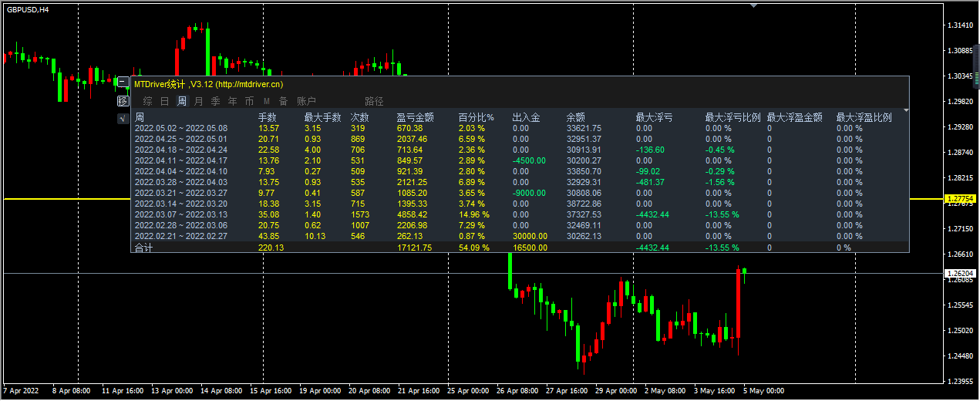Image resolution: width=980 pixels, height=401 pixels.
Task: Click the 余额 column header
Action: (575, 118)
